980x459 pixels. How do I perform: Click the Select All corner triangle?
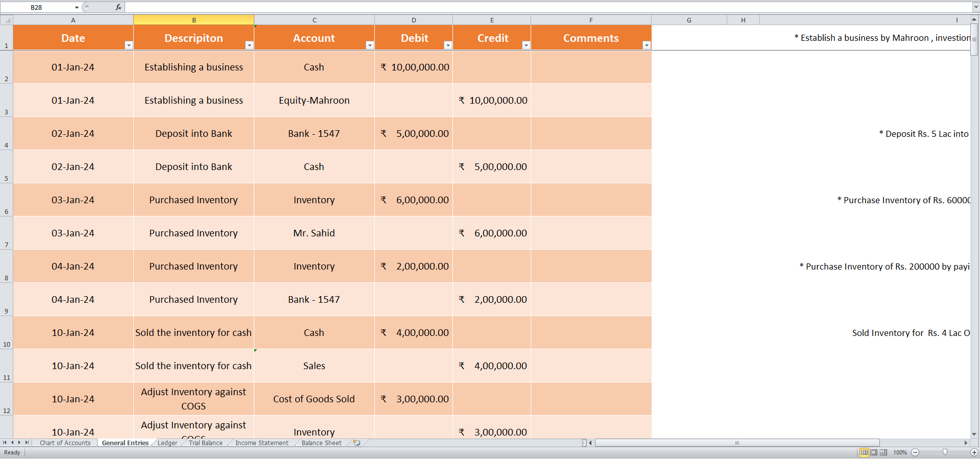pyautogui.click(x=7, y=20)
